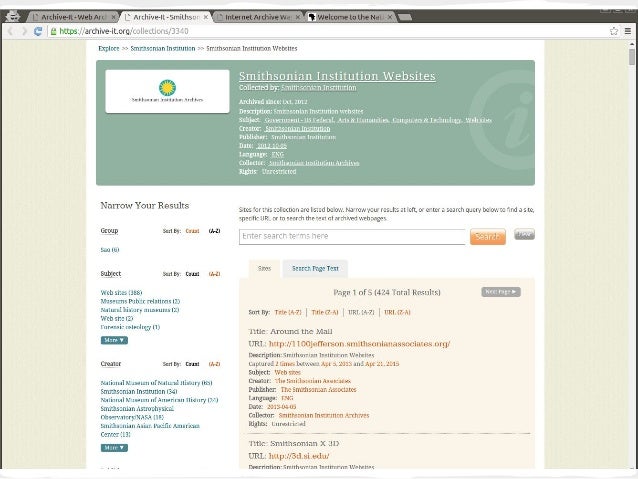This screenshot has height=479, width=638.
Task: Click the ENG language link in header
Action: point(277,154)
